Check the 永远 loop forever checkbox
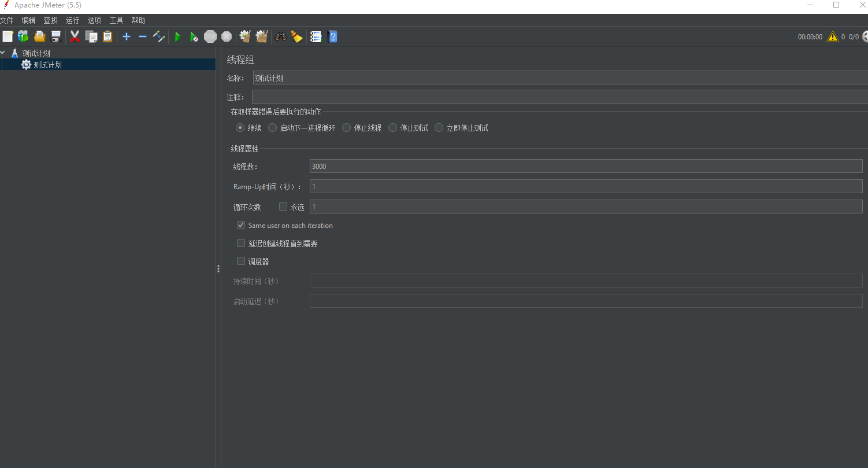The width and height of the screenshot is (868, 468). [x=283, y=207]
